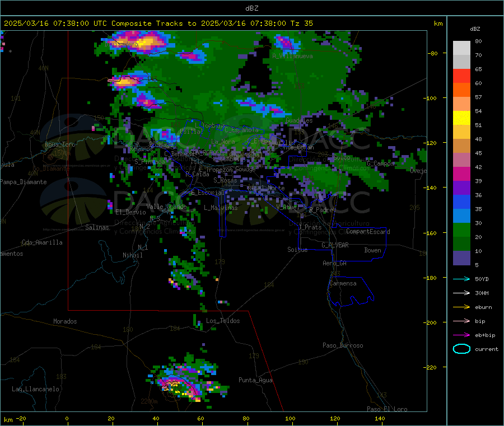Click the eb+bip magenta arrow legend icon
Screen dimensions: 504x426
(x=461, y=335)
